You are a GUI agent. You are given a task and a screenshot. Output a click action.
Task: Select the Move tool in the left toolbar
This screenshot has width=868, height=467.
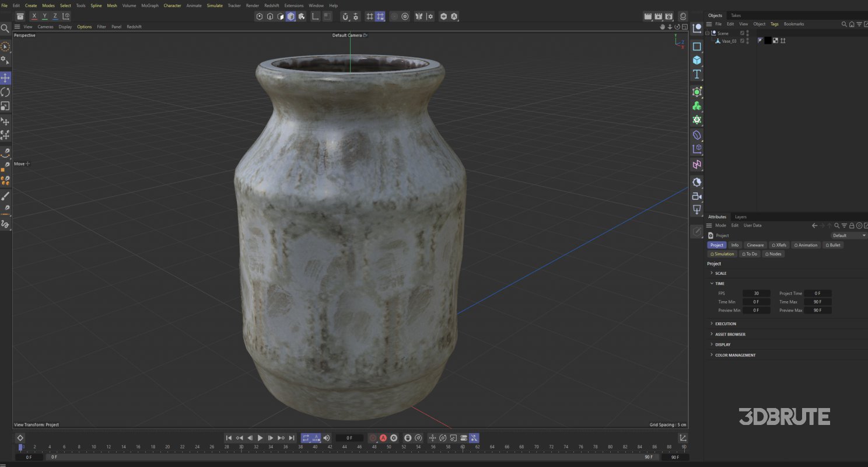pyautogui.click(x=5, y=78)
